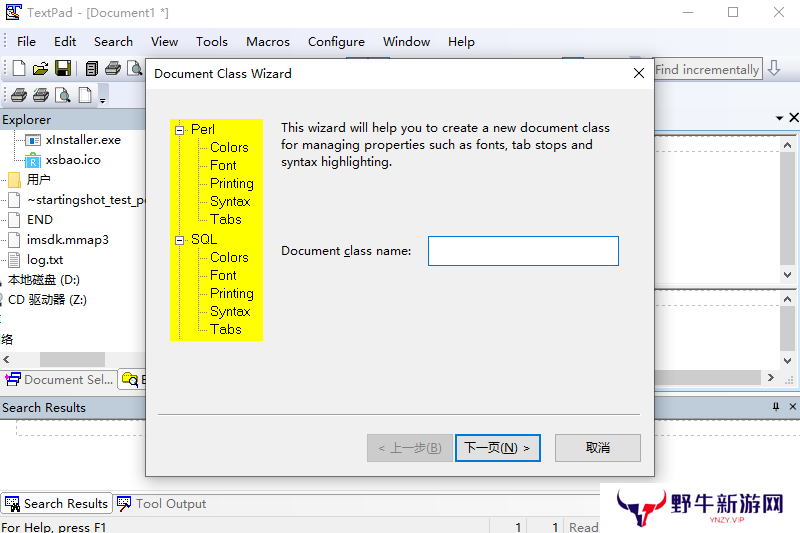Open a file with the folder icon
The width and height of the screenshot is (800, 533).
40,68
